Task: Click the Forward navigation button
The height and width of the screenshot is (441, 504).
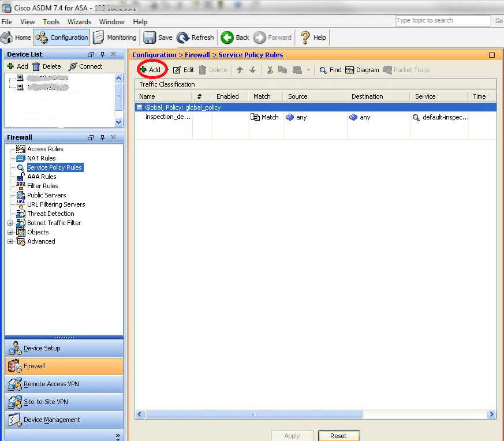Action: coord(272,38)
